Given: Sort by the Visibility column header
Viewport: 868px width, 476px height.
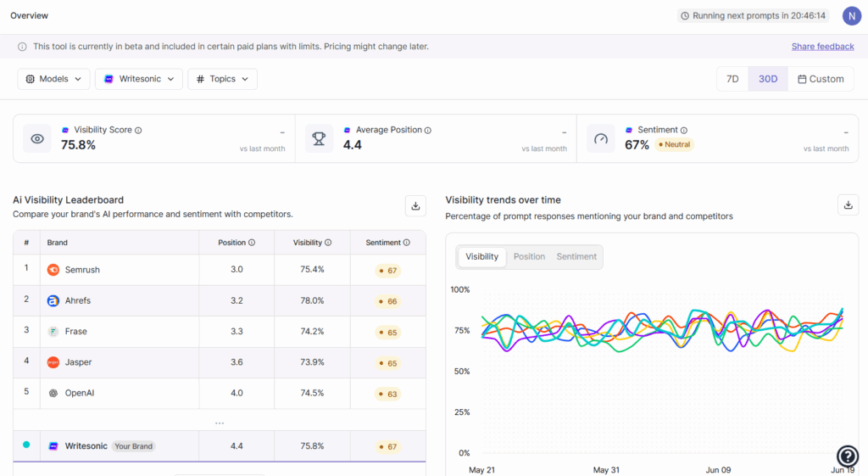Looking at the screenshot, I should click(x=308, y=243).
